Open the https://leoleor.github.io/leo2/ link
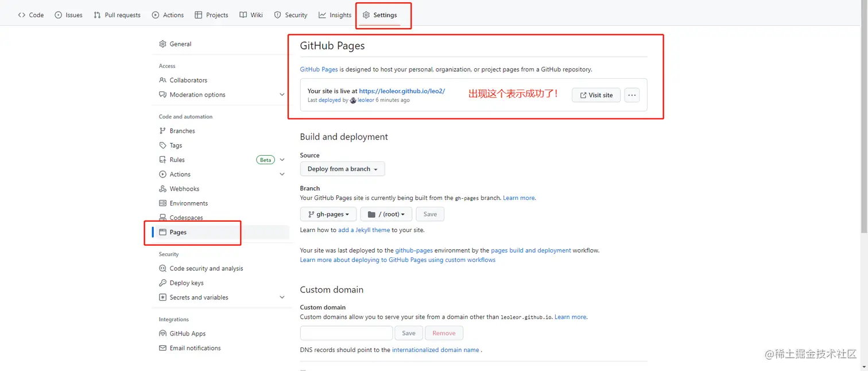Viewport: 868px width, 371px height. pos(402,91)
